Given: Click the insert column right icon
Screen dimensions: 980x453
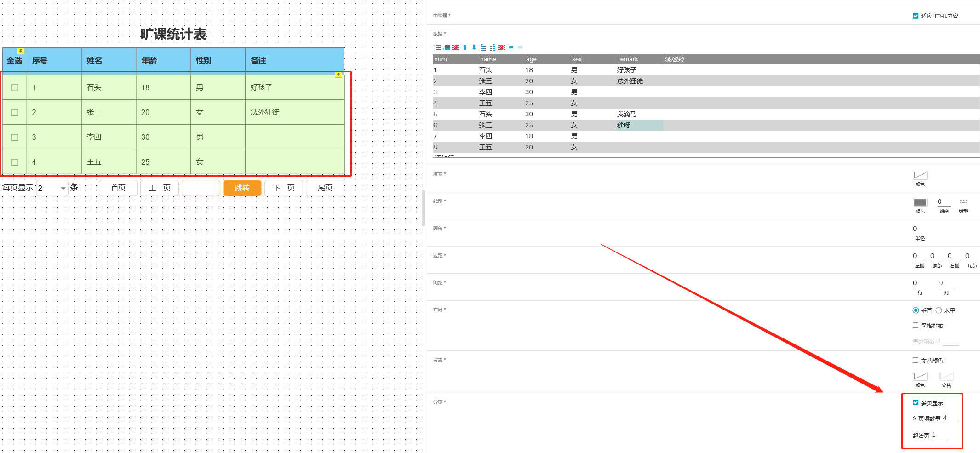Looking at the screenshot, I should (x=492, y=47).
